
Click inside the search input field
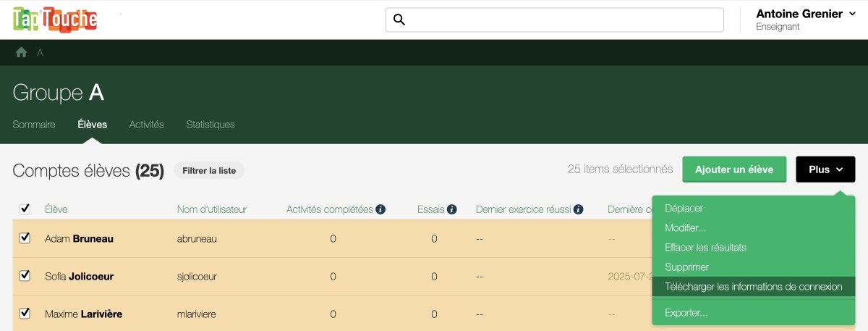coord(564,20)
